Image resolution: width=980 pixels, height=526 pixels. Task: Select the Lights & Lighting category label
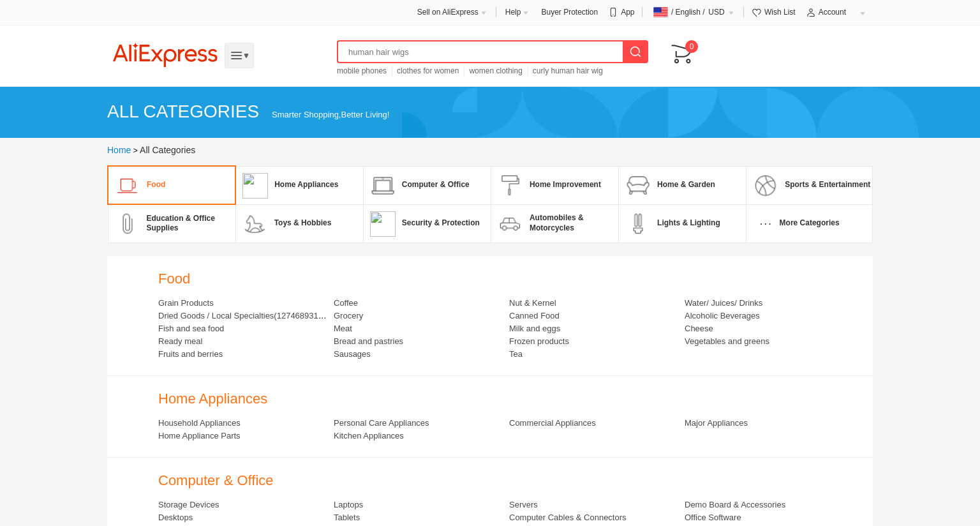point(688,223)
